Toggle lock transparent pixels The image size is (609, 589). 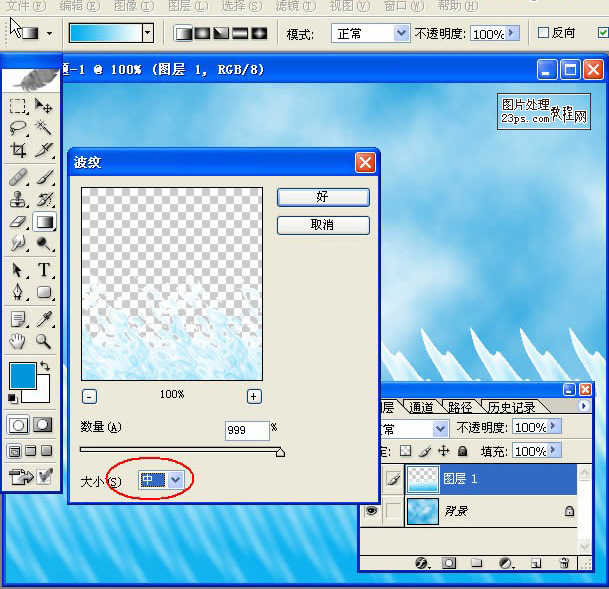tap(405, 451)
